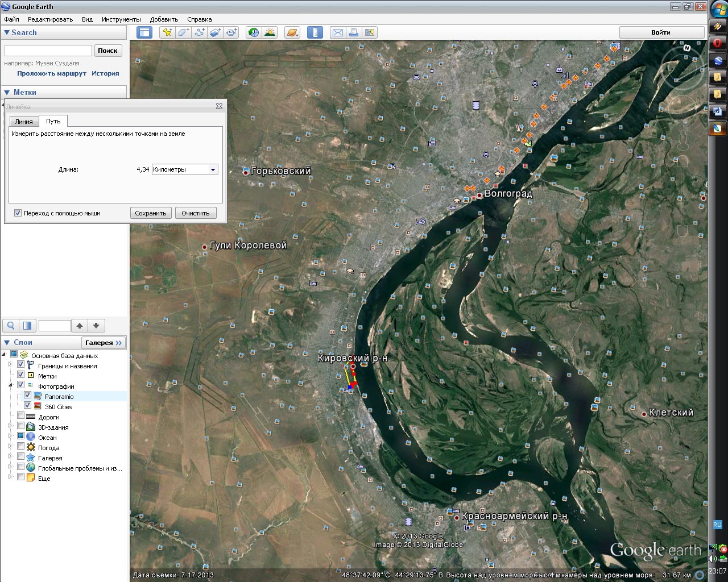This screenshot has width=728, height=582.
Task: Click the magnifier search icon below places
Action: tap(11, 326)
